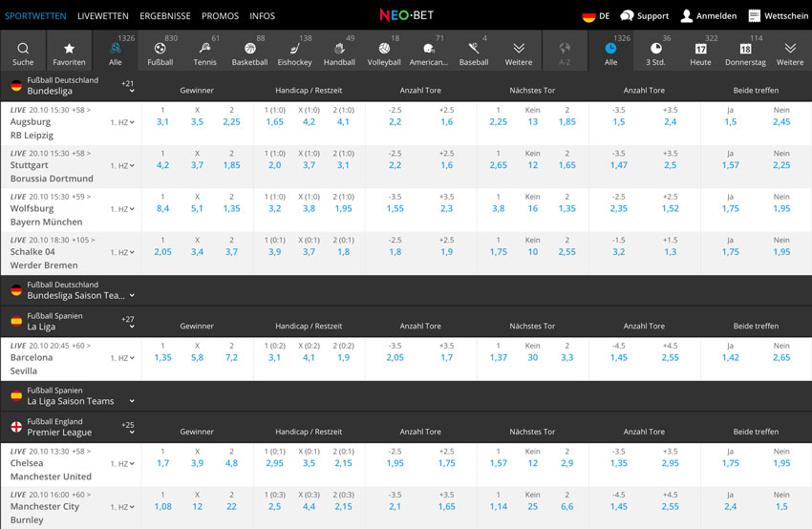
Task: Select the Tennis sport icon
Action: (x=204, y=48)
